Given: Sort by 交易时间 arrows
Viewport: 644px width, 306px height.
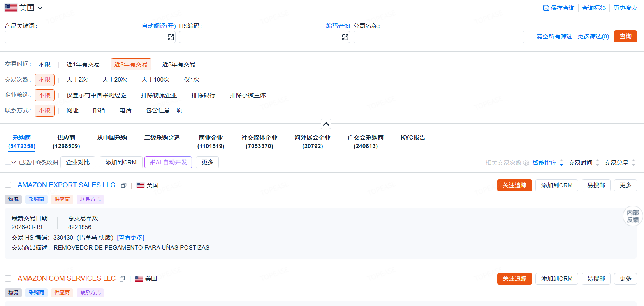Looking at the screenshot, I should [597, 163].
